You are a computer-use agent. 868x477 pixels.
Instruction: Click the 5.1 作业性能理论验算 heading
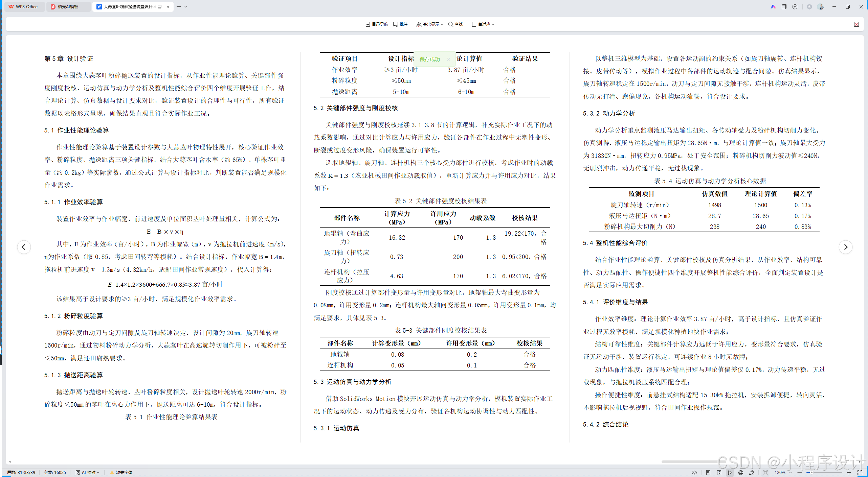[76, 130]
